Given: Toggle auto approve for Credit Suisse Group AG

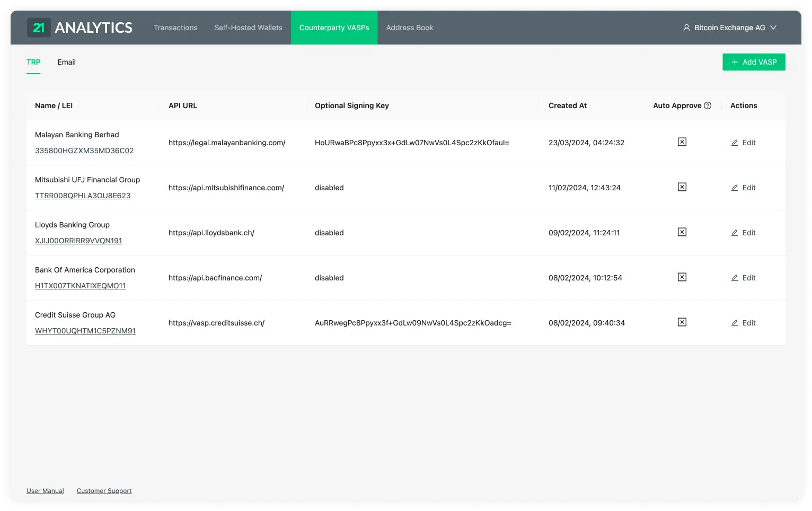Looking at the screenshot, I should pos(682,322).
